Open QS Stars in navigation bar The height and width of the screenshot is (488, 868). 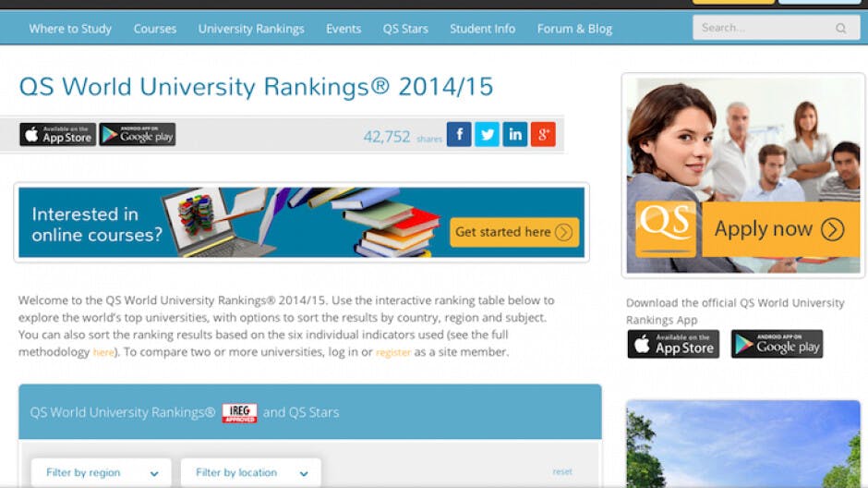[x=405, y=29]
